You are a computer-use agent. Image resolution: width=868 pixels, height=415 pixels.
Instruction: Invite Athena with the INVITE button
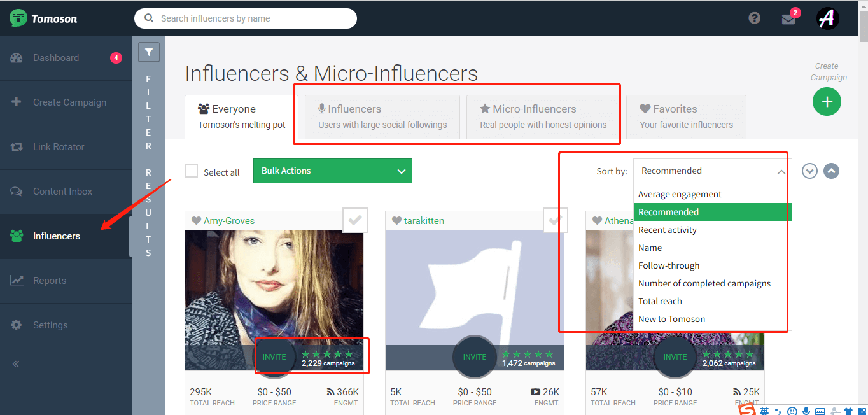[675, 357]
